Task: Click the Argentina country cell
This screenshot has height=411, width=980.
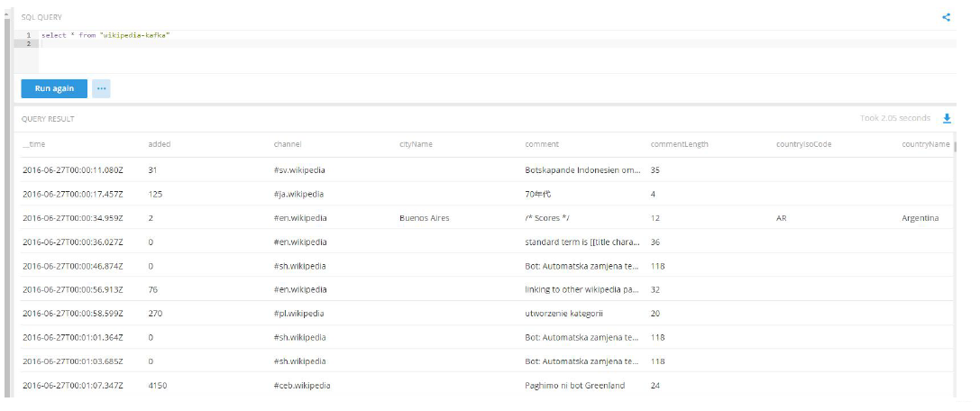Action: pos(920,218)
